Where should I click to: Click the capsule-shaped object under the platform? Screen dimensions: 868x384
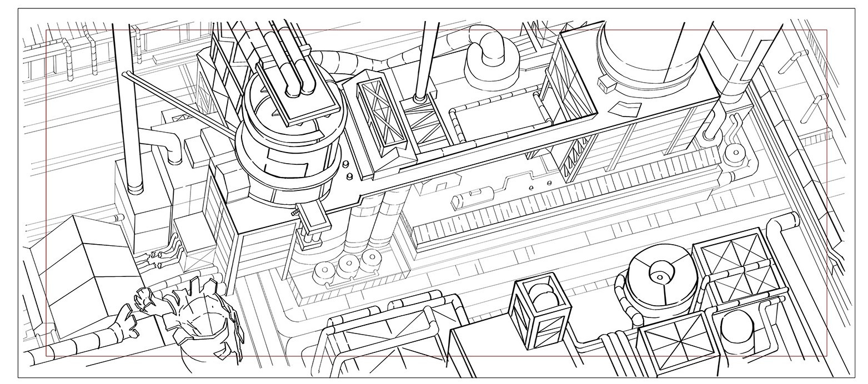471,195
